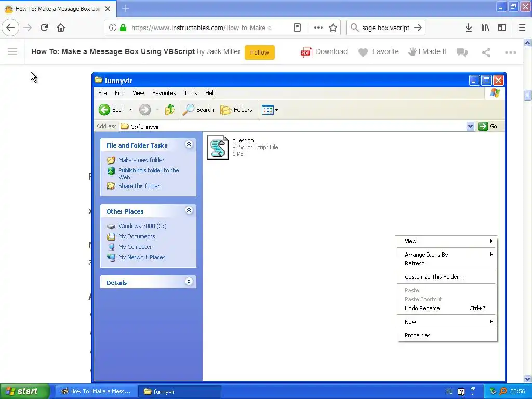The width and height of the screenshot is (532, 399).
Task: Open Windows 2000 (C:) drive
Action: click(142, 226)
